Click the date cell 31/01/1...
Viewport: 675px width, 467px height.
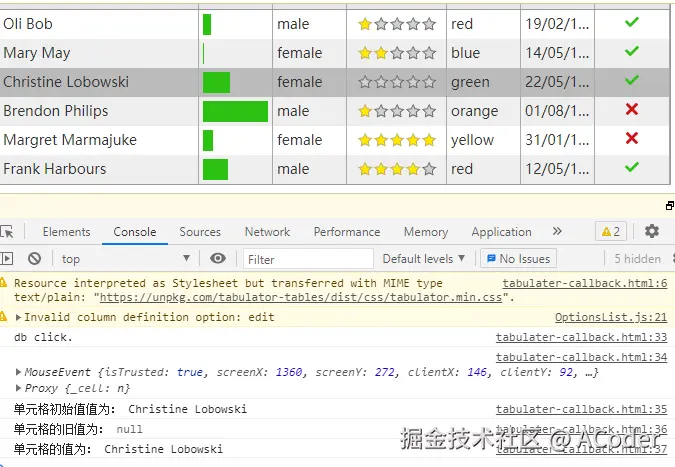557,140
